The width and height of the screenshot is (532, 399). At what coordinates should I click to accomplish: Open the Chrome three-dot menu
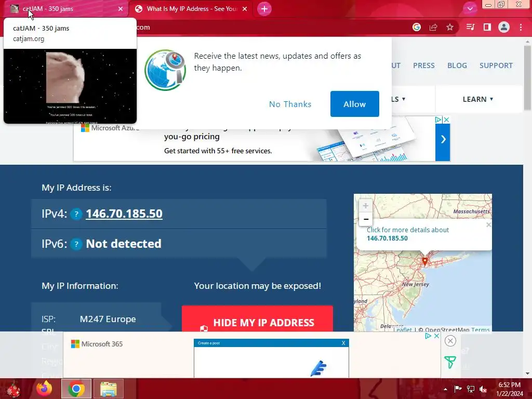[521, 27]
